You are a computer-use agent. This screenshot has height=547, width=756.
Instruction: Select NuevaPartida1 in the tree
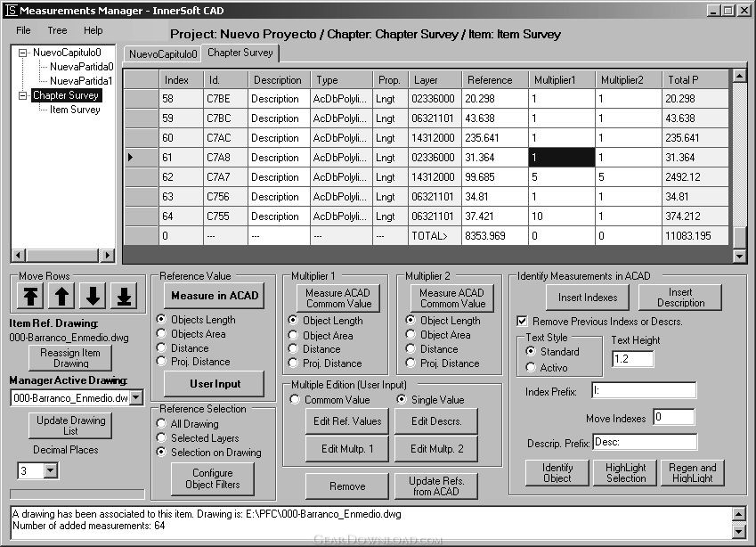point(81,81)
